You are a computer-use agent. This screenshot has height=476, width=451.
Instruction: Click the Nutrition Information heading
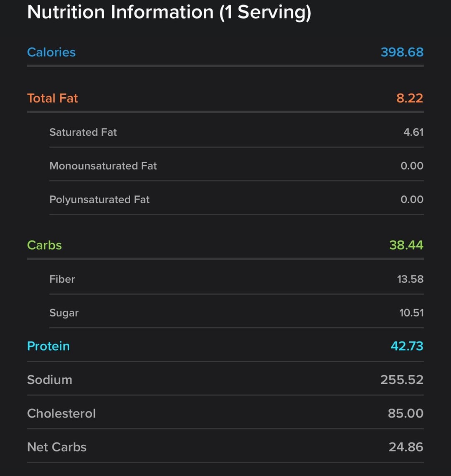point(169,13)
